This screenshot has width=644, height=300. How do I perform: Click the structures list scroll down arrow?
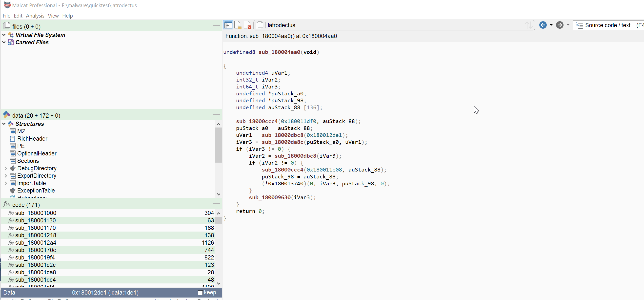coord(219,194)
